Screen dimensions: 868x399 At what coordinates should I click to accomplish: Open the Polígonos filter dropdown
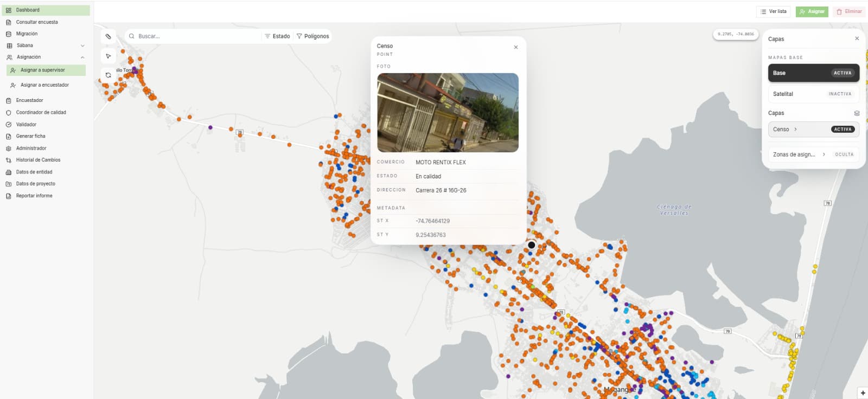pyautogui.click(x=313, y=36)
